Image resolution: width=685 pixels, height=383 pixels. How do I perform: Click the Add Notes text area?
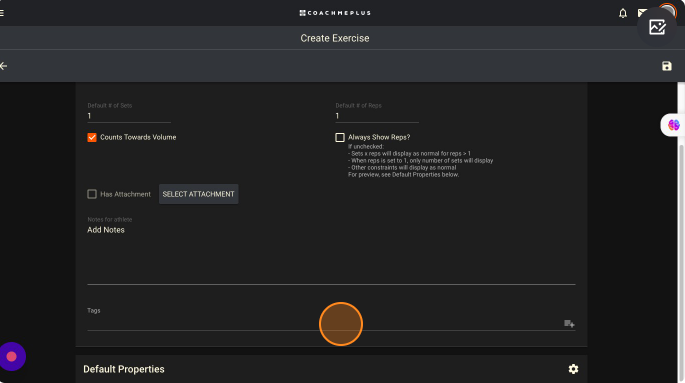(331, 254)
